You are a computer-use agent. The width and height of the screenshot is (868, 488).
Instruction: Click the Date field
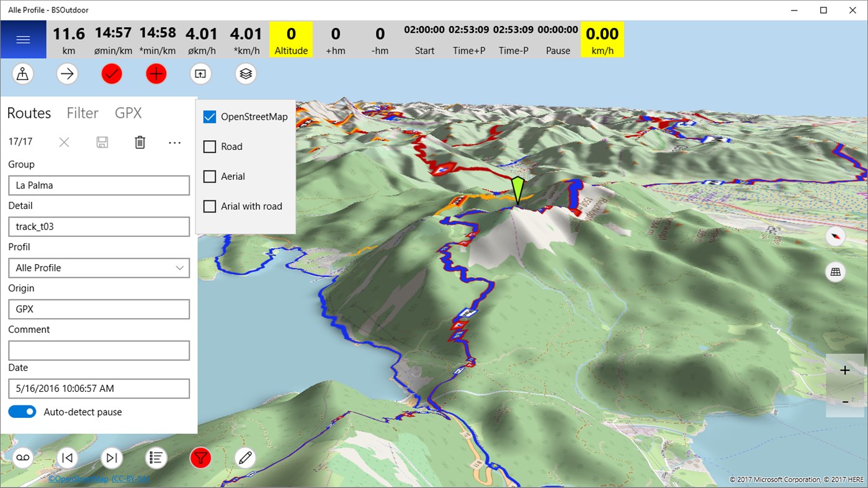tap(99, 389)
